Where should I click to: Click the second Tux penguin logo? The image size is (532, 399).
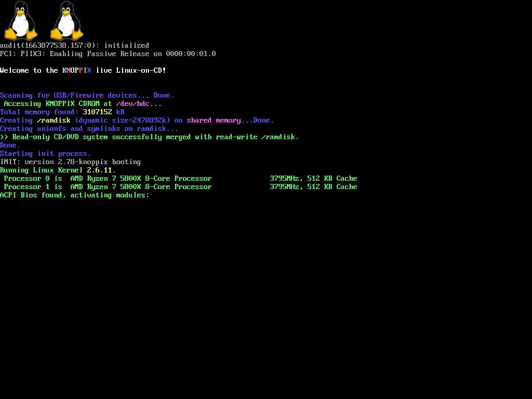point(67,20)
